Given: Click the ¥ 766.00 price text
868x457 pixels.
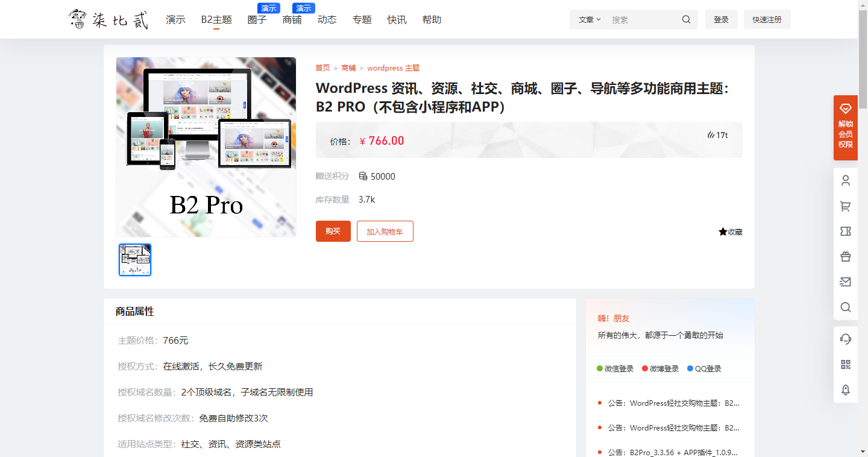Looking at the screenshot, I should pos(382,140).
